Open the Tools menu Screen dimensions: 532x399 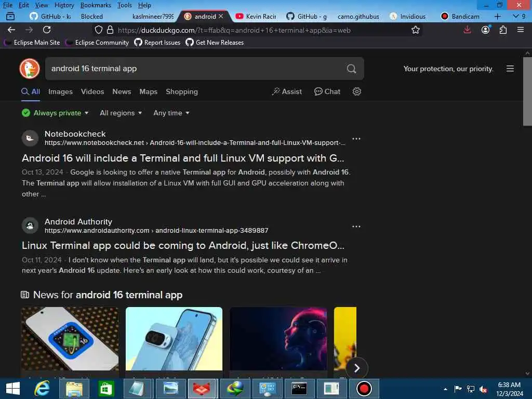click(125, 5)
